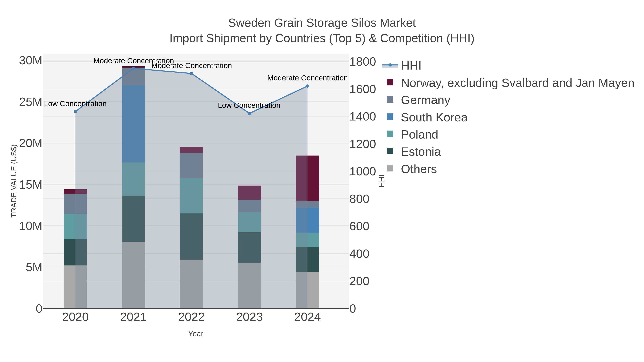Click the 'Low Concentration' label above 2023
The image size is (644, 362).
[249, 105]
